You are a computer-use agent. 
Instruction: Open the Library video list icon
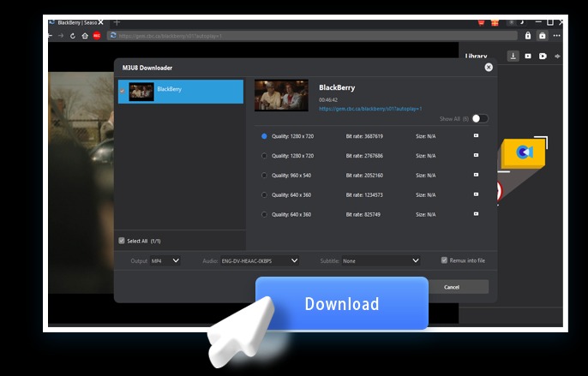(x=528, y=57)
